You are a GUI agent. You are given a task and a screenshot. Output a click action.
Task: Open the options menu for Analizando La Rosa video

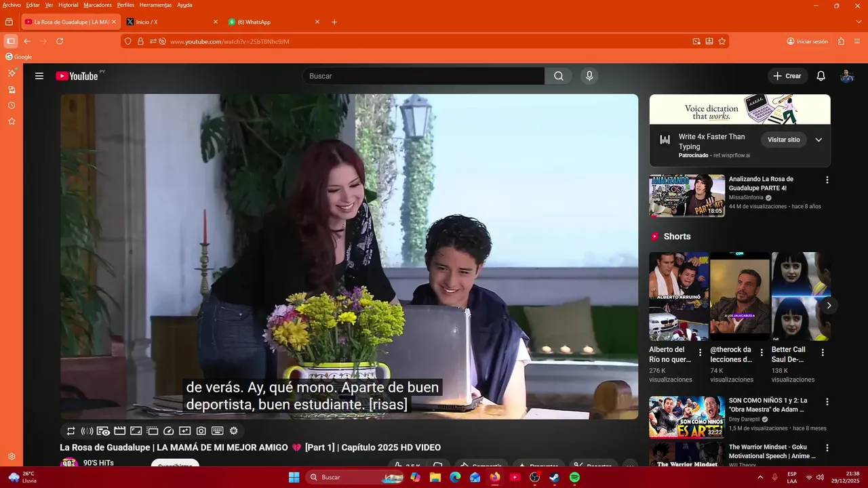[827, 180]
